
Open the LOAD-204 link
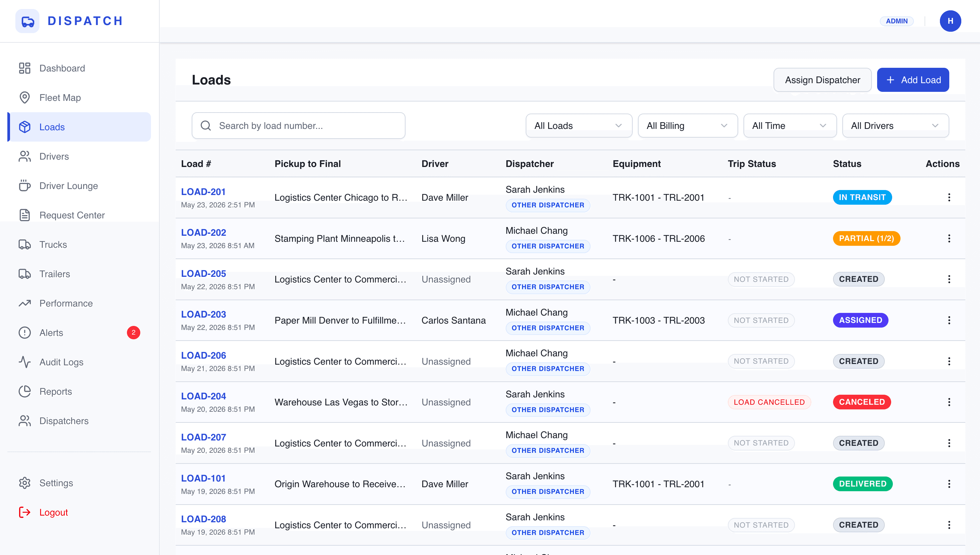(x=203, y=396)
